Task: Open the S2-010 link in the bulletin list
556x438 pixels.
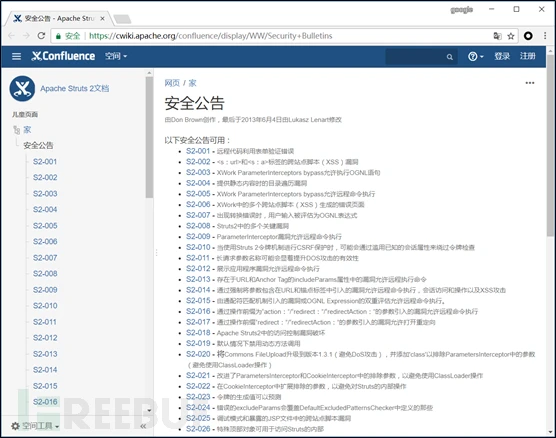Action: click(198, 247)
